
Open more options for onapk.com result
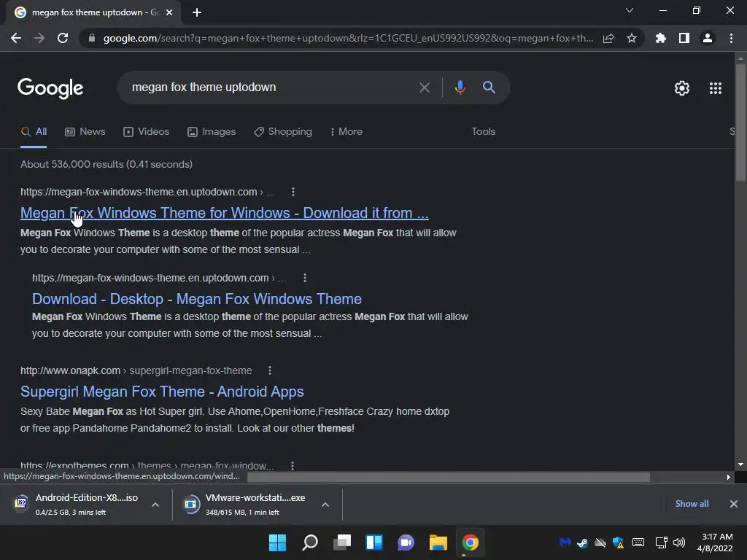tap(270, 370)
